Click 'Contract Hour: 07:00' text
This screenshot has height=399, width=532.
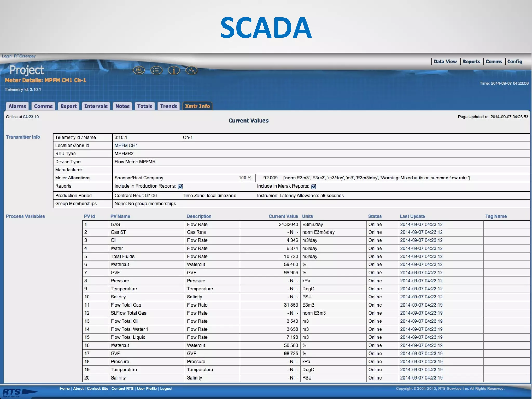tap(136, 196)
